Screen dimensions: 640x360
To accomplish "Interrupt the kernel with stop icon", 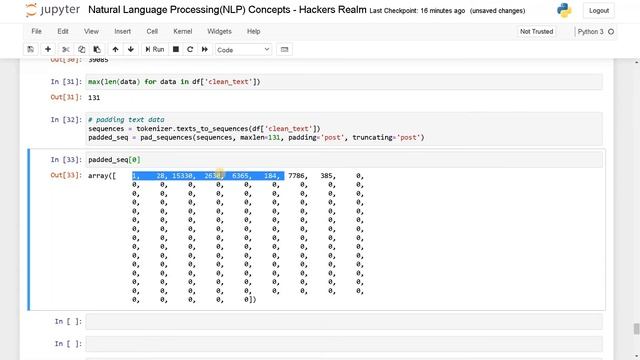I will 176,49.
